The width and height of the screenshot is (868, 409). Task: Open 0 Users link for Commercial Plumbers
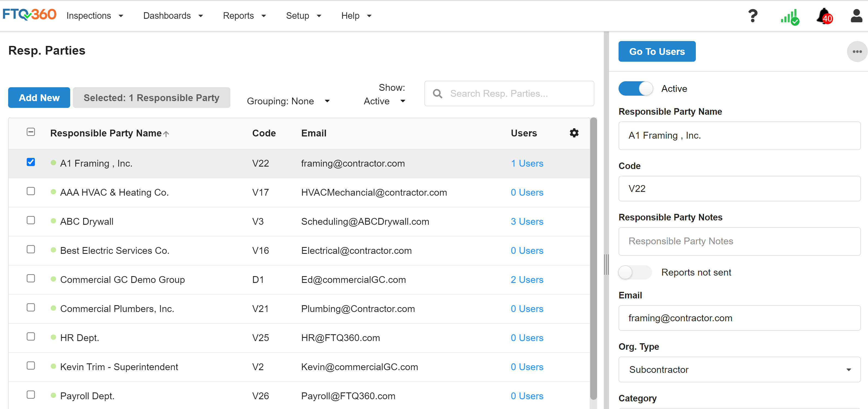coord(527,309)
